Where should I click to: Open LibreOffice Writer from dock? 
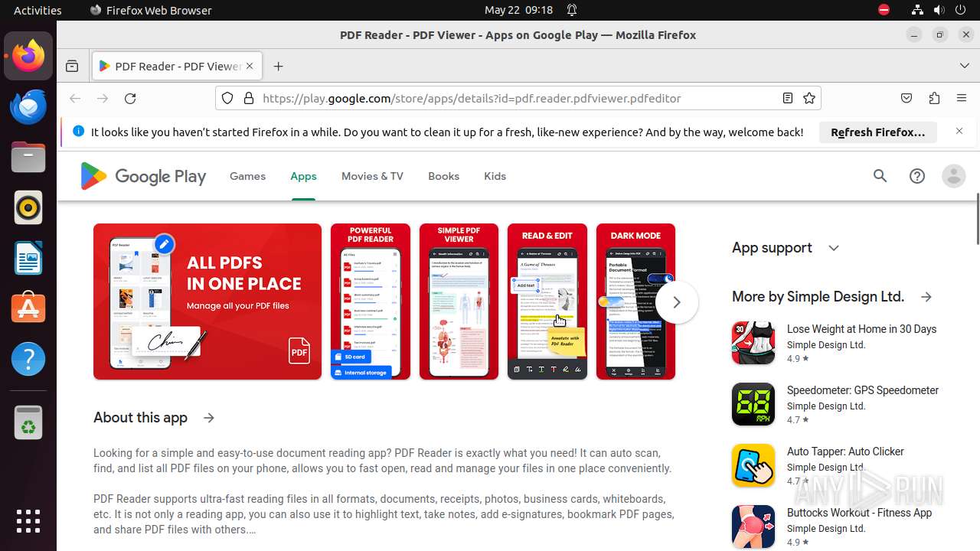pyautogui.click(x=28, y=258)
